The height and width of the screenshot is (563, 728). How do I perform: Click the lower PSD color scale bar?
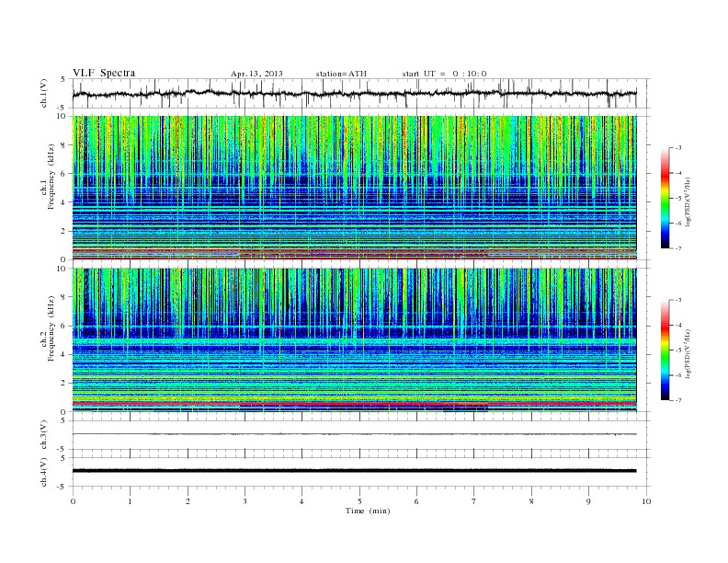(665, 350)
